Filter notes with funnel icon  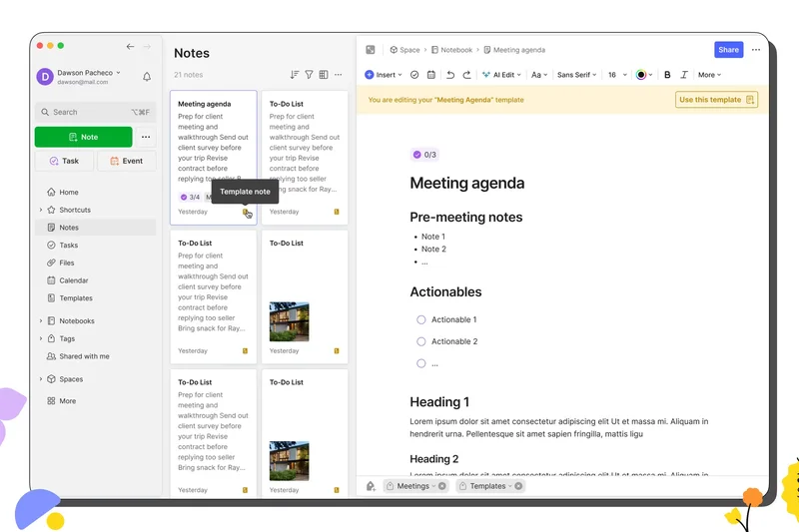tap(309, 75)
